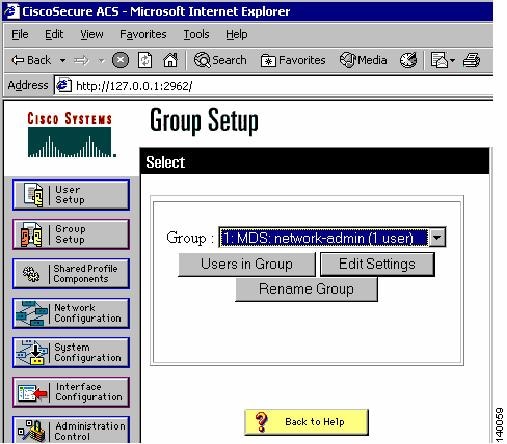
Task: Click the Forward arrow toolbar icon
Action: [82, 61]
